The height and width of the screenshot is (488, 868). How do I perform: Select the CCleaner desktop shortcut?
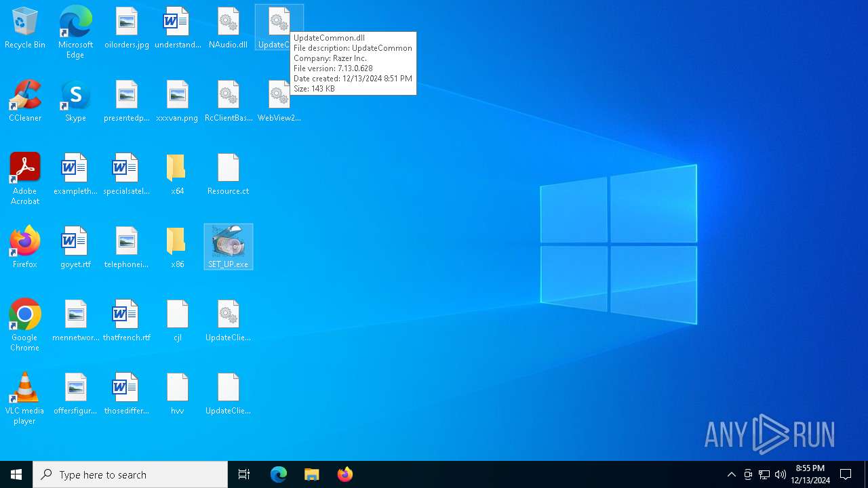point(25,101)
